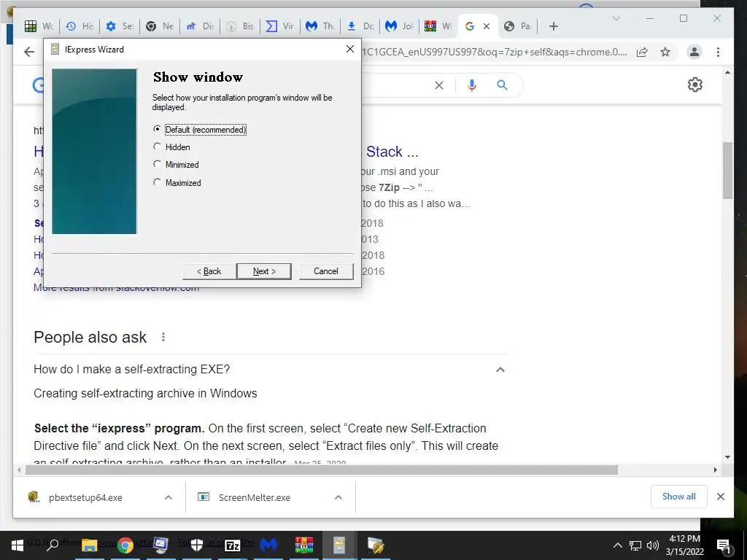Open Chrome's three-dot menu
The image size is (747, 560).
pyautogui.click(x=718, y=52)
